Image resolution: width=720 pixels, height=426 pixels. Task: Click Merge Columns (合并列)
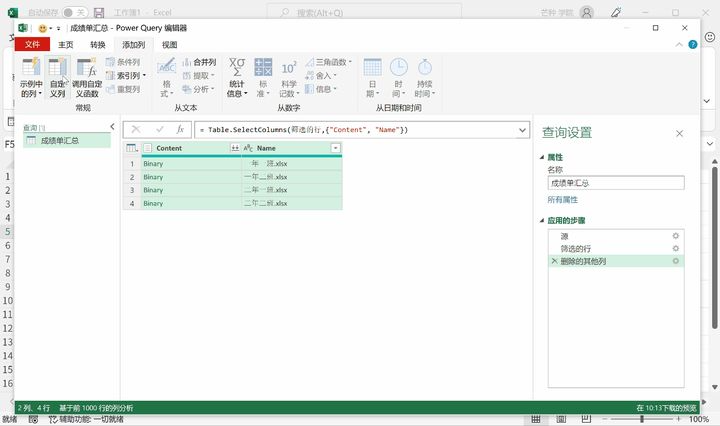(x=199, y=62)
